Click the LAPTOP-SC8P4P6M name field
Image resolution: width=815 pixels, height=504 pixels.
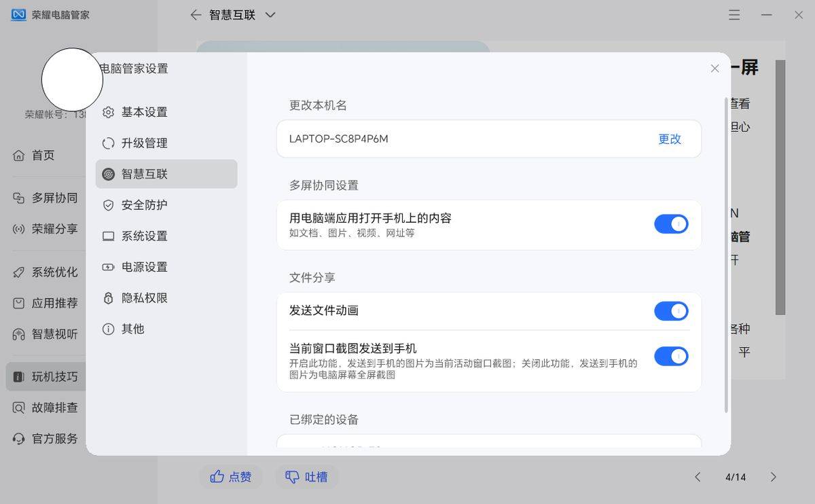(489, 139)
